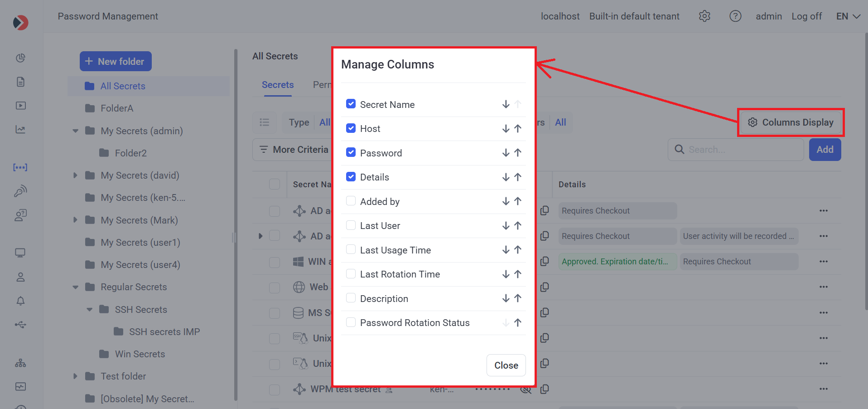868x409 pixels.
Task: Move Password Rotation Status column up
Action: pyautogui.click(x=518, y=323)
